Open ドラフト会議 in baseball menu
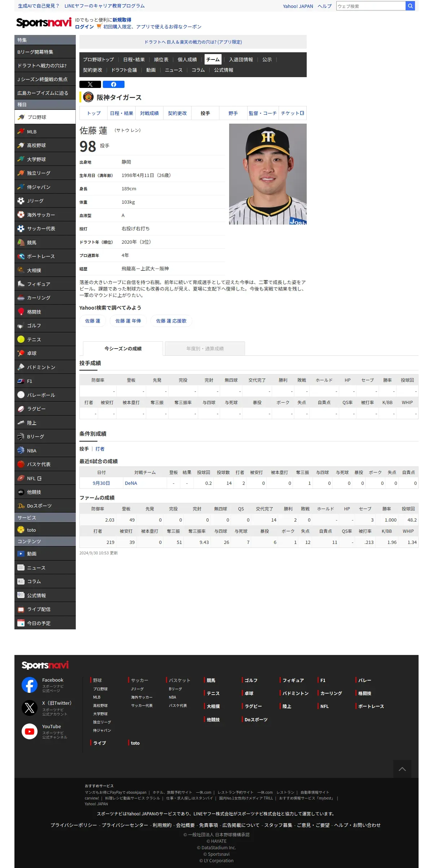This screenshot has width=433, height=868. pyautogui.click(x=124, y=70)
